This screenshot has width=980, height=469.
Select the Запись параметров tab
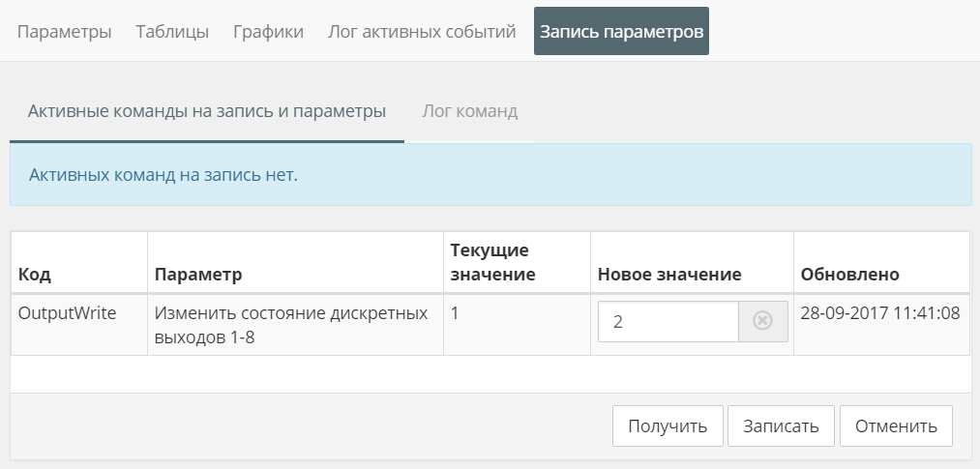point(621,32)
